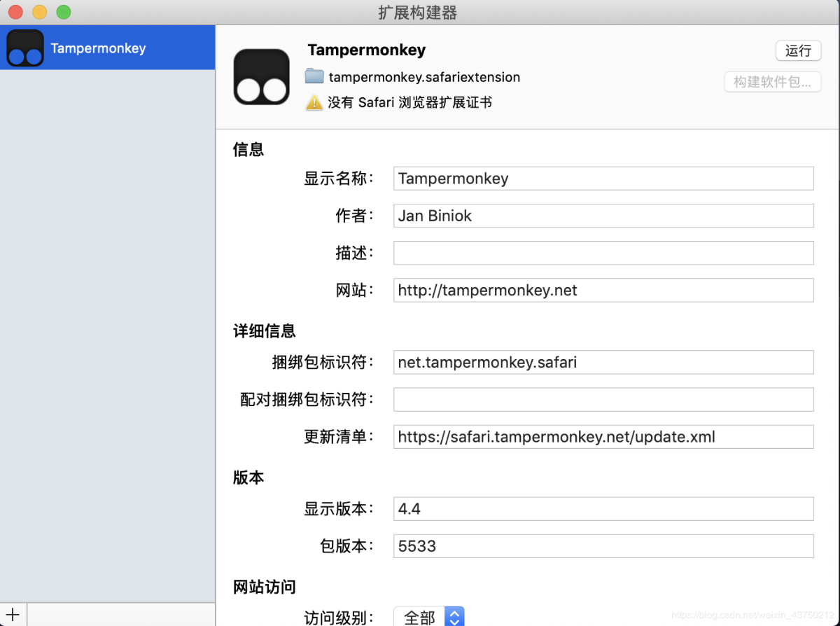Click the plus button to add extension
Viewport: 840px width, 626px height.
[x=13, y=615]
